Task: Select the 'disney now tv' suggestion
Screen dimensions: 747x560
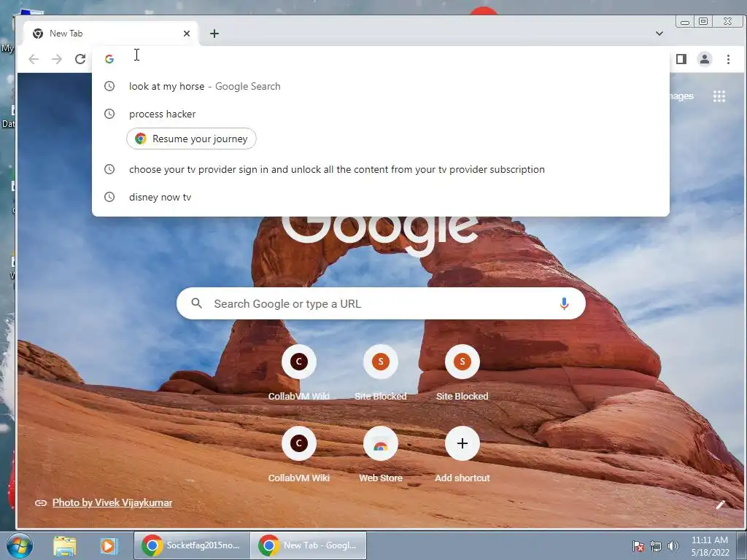Action: [381, 197]
